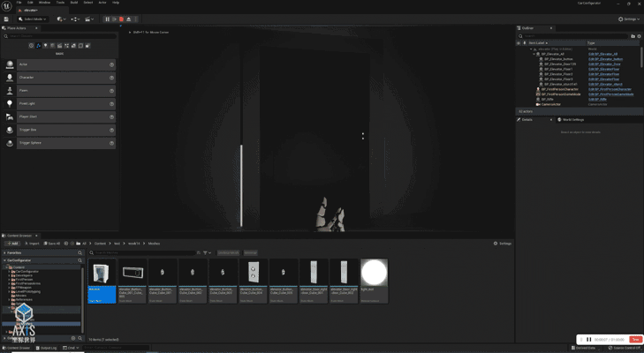Open the Select Mode dropdown

33,19
